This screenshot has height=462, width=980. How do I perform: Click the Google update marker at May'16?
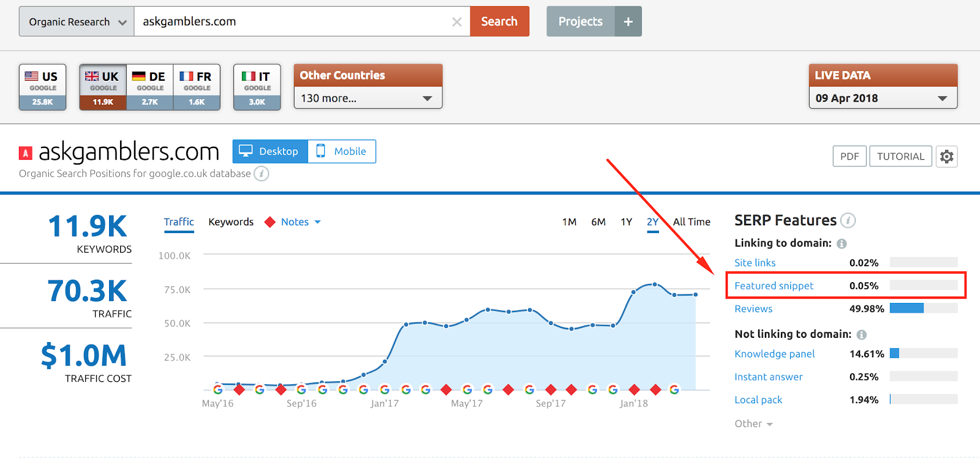[x=218, y=389]
